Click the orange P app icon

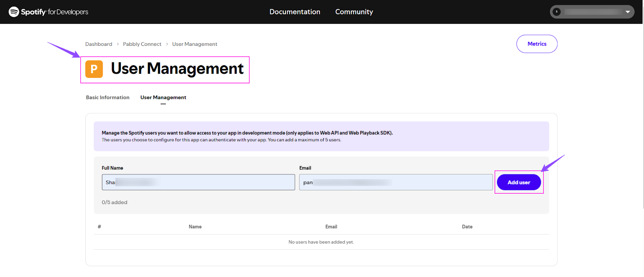94,69
